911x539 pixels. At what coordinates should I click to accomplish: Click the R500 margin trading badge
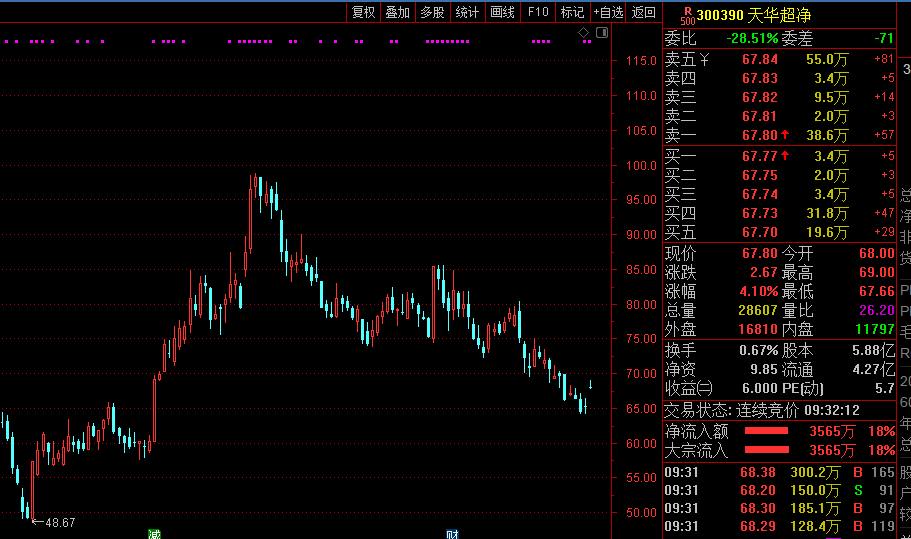pos(687,15)
